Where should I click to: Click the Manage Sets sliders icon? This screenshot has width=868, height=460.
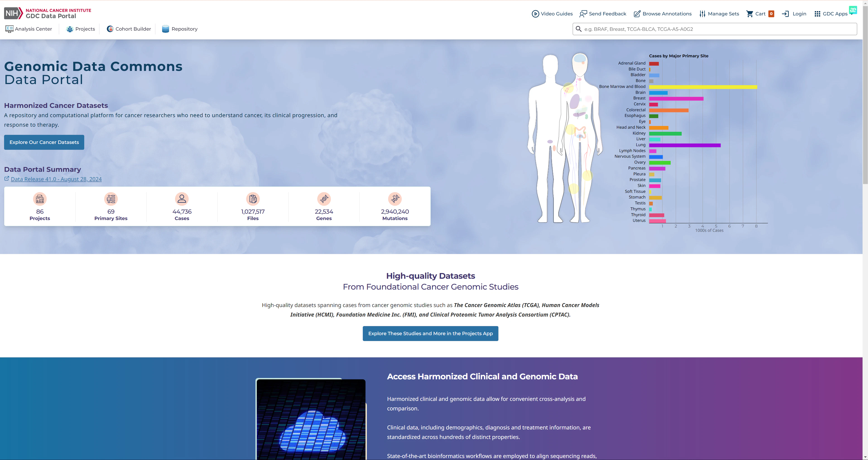[x=702, y=14]
